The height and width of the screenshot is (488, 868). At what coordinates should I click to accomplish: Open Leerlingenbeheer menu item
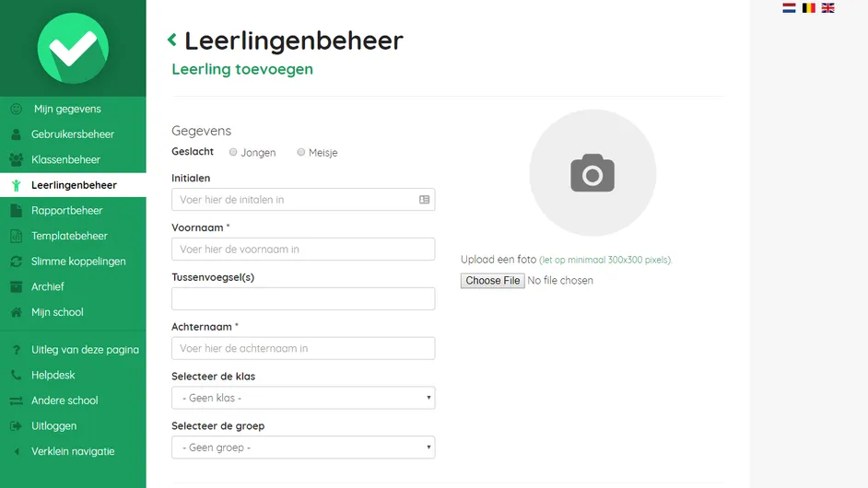[73, 185]
